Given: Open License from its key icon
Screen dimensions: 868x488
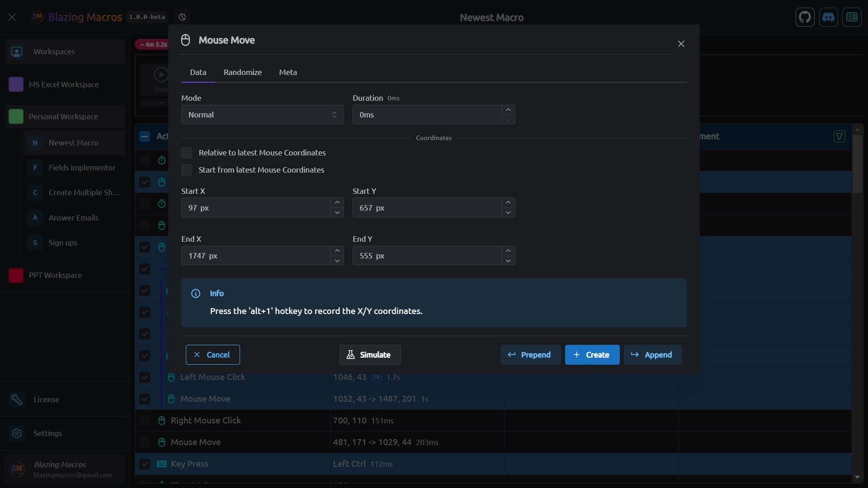Looking at the screenshot, I should tap(17, 399).
